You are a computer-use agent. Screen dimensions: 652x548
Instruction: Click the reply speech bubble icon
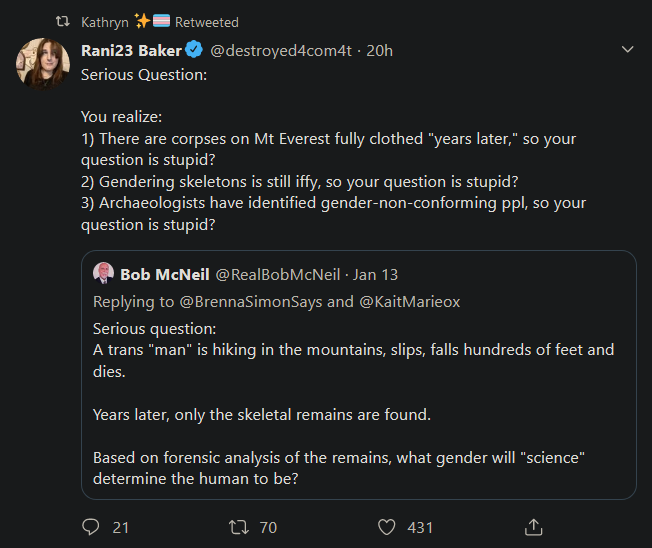91,527
